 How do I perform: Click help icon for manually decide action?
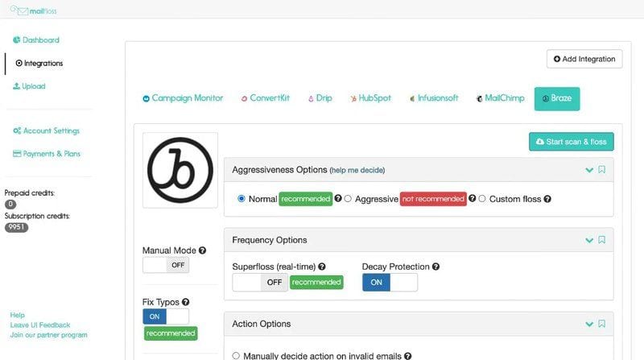pos(408,356)
